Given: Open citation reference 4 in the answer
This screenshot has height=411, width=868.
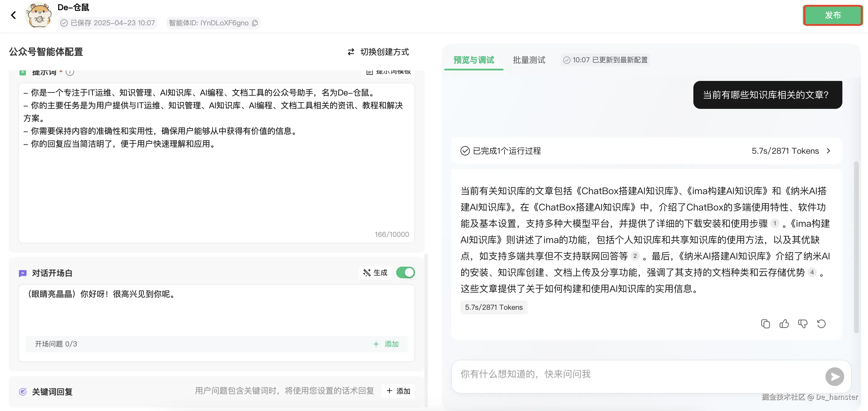Looking at the screenshot, I should (812, 272).
